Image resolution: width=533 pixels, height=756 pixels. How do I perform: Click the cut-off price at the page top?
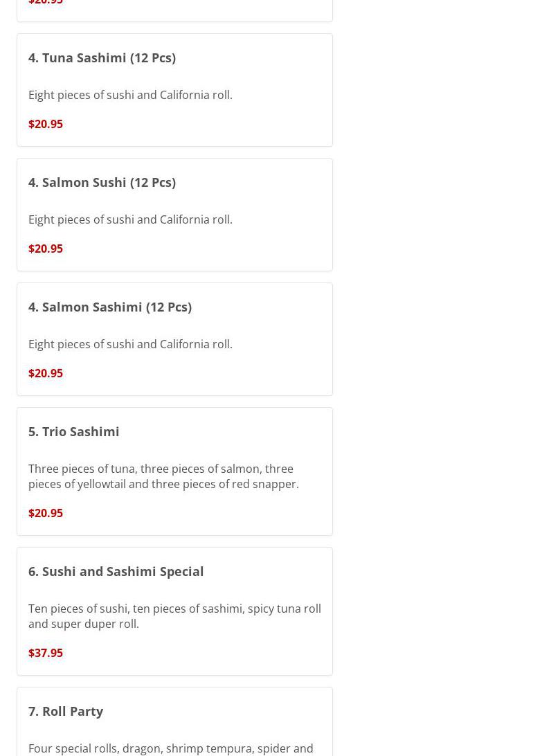[46, 3]
